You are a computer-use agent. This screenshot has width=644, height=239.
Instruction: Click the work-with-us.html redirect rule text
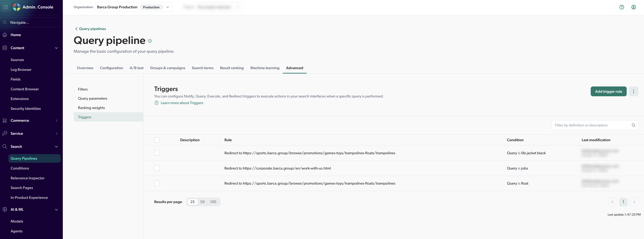point(278,168)
